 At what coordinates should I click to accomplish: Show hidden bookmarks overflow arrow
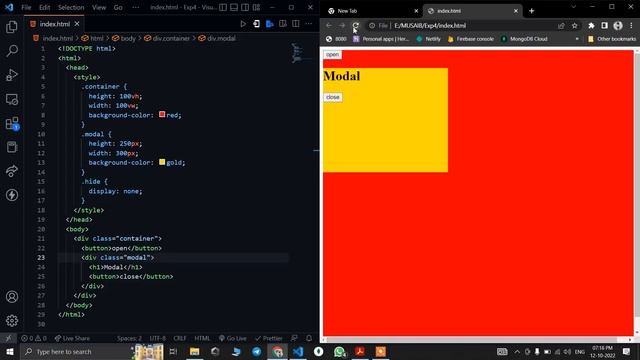[x=577, y=39]
